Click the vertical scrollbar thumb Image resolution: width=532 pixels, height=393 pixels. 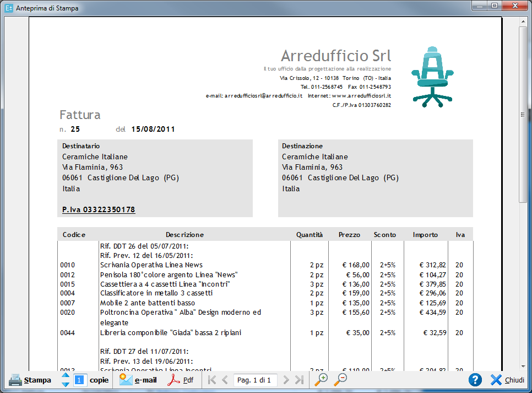pos(523,115)
